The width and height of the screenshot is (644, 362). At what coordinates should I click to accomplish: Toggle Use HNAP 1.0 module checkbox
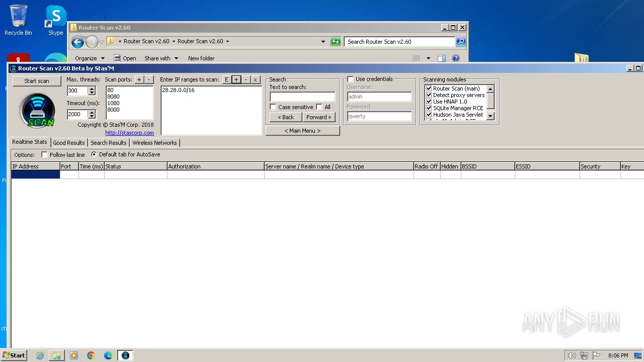point(429,102)
